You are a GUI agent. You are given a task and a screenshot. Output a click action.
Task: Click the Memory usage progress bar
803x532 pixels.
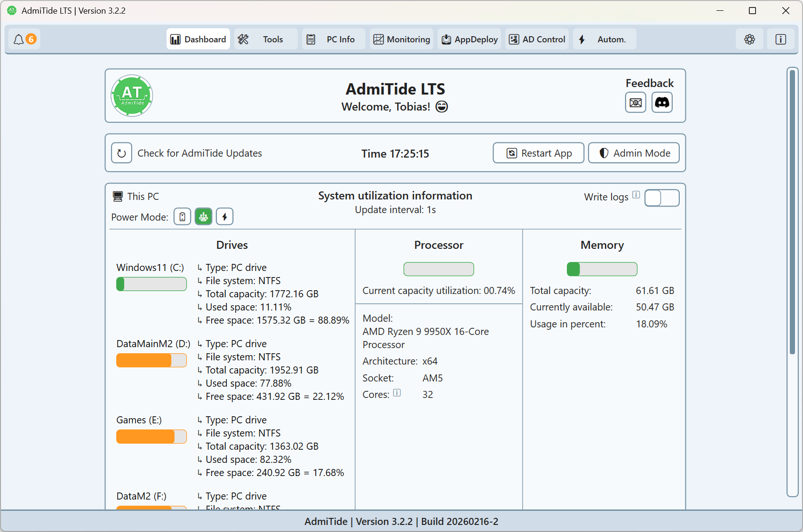pos(602,269)
